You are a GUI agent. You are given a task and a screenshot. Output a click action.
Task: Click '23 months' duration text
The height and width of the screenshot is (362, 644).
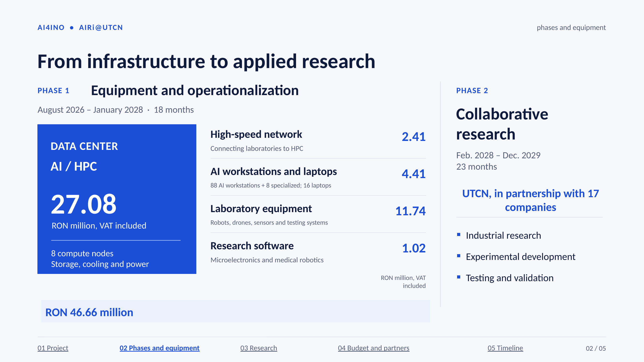(476, 167)
